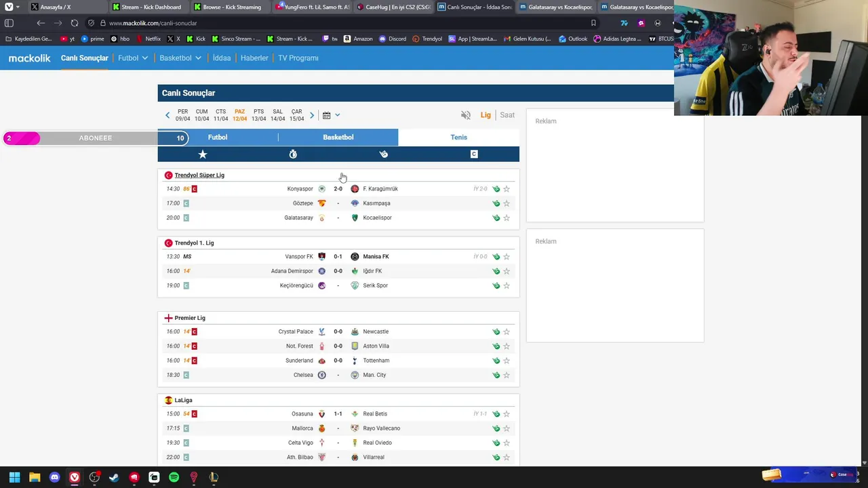Screen dimensions: 868x488
Task: Star the Adana Demirspor vs Iğdır FK match
Action: pos(507,271)
